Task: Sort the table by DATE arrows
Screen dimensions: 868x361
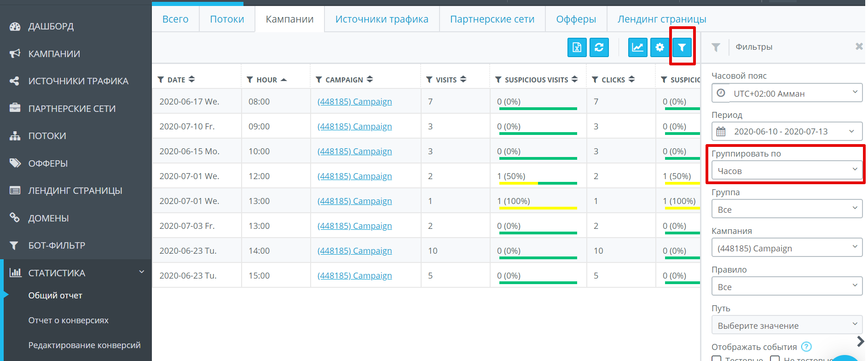Action: pyautogui.click(x=191, y=79)
